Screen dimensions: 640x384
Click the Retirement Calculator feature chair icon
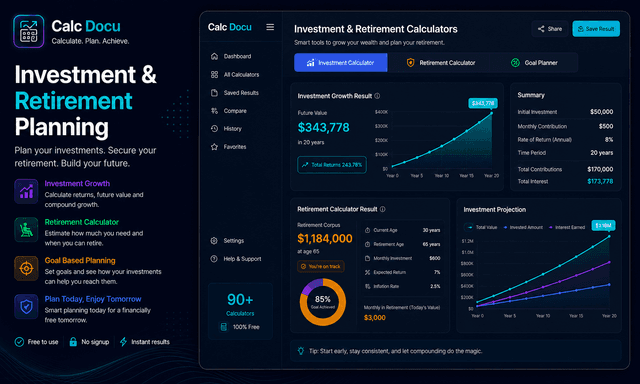[26, 229]
